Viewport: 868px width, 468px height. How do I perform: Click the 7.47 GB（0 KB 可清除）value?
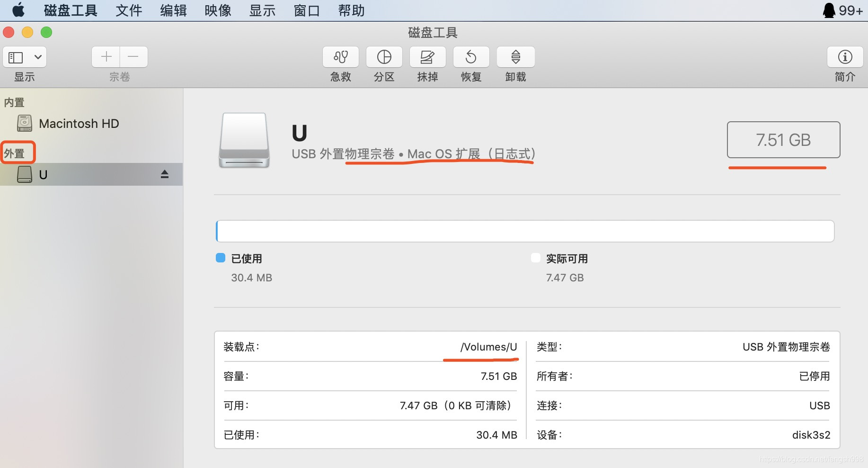[456, 405]
